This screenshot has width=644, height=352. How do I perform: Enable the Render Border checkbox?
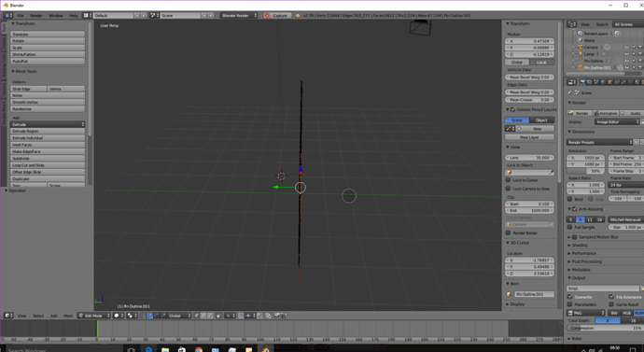pyautogui.click(x=508, y=232)
